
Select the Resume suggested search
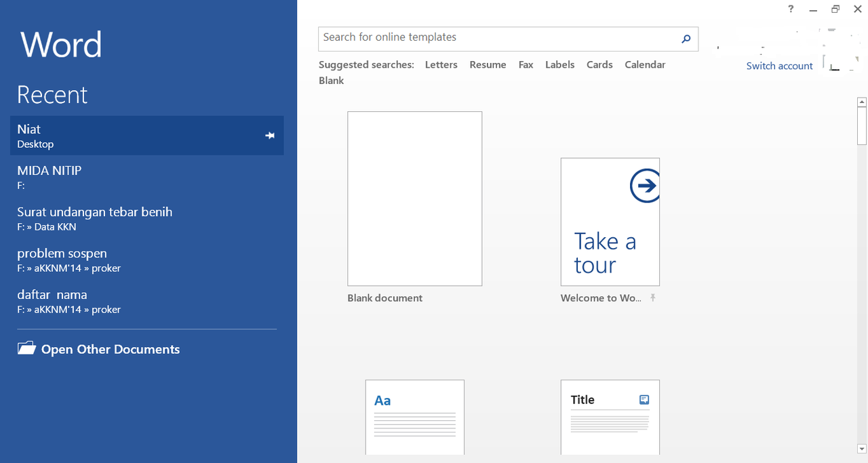488,64
